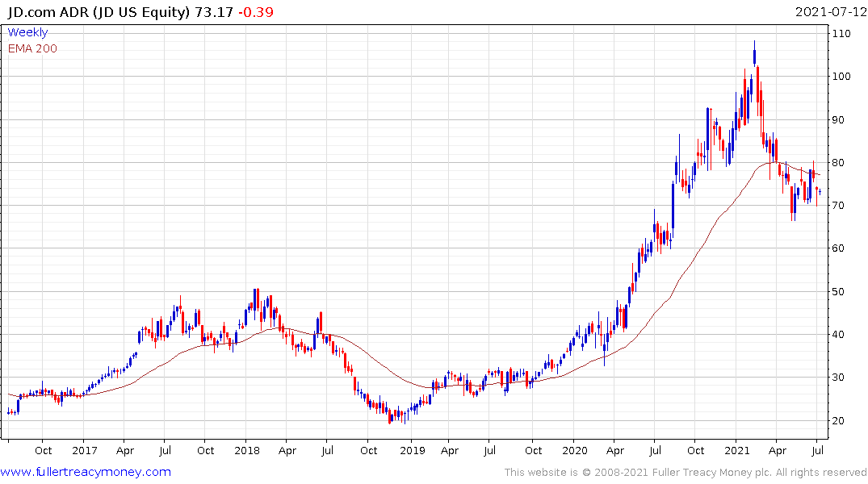Click the 110 price axis label
The image size is (868, 484).
(x=841, y=34)
